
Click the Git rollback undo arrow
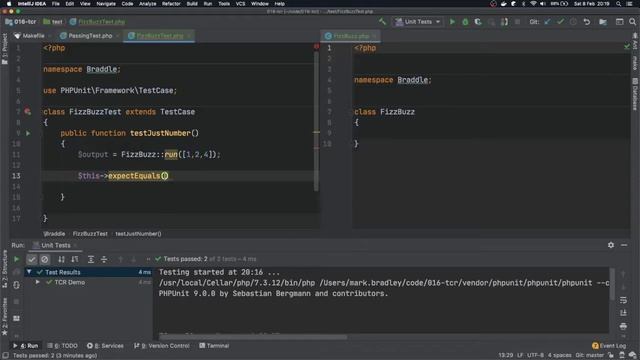tap(587, 22)
